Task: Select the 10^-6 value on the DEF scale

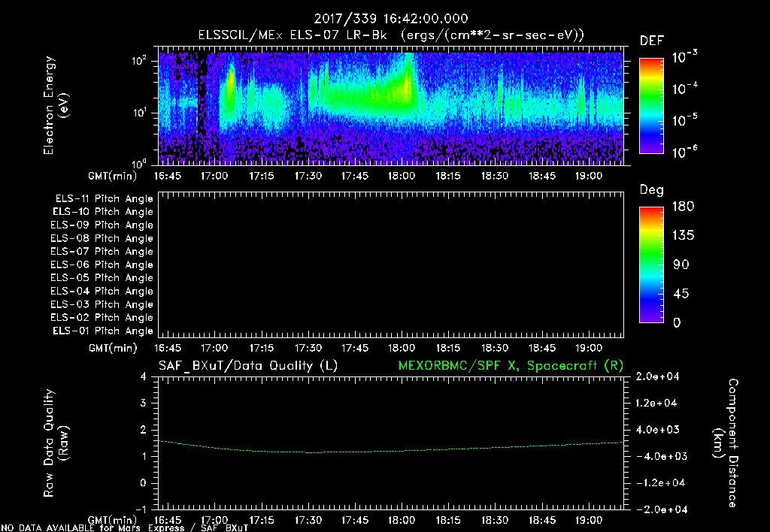Action: (684, 152)
